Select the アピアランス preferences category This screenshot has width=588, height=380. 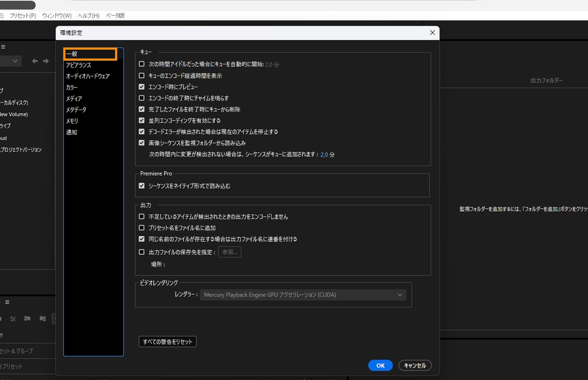coord(78,65)
